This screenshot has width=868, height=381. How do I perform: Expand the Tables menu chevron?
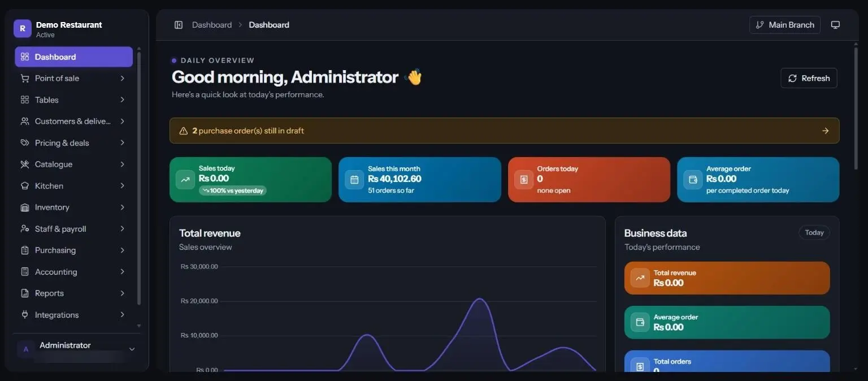click(x=122, y=100)
